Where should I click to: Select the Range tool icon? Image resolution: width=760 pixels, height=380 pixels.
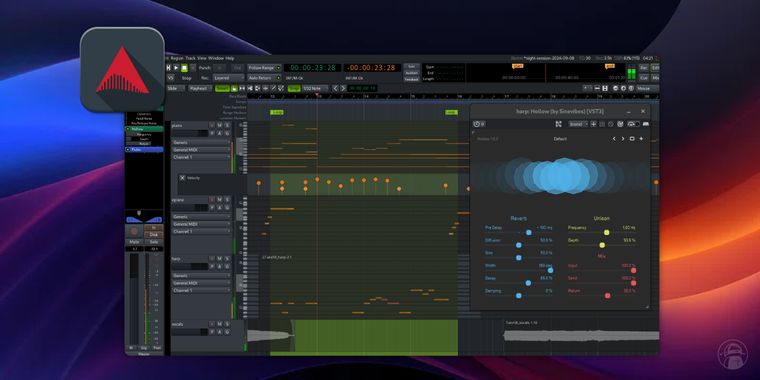(242, 88)
